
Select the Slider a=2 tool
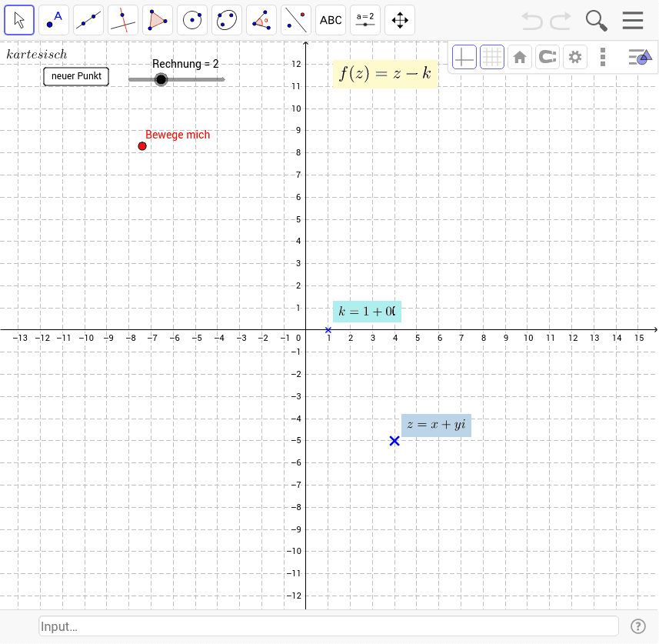tap(364, 20)
